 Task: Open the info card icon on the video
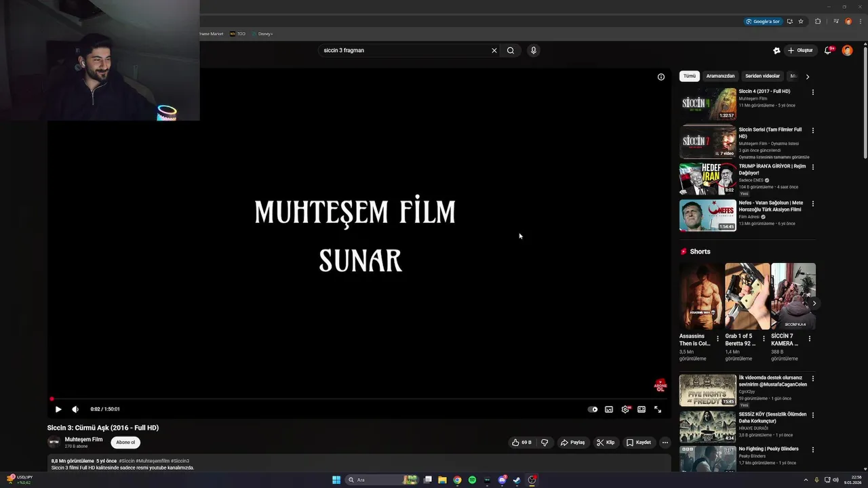coord(661,77)
